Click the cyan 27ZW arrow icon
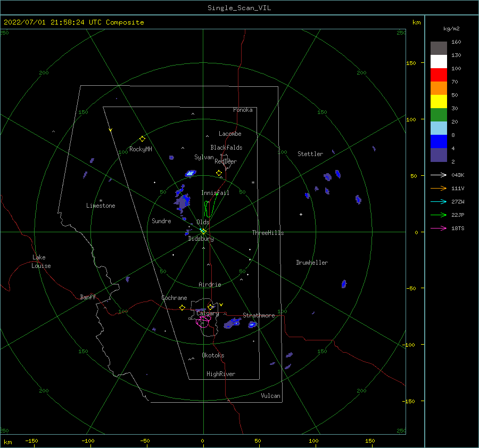479x448 pixels. 439,201
